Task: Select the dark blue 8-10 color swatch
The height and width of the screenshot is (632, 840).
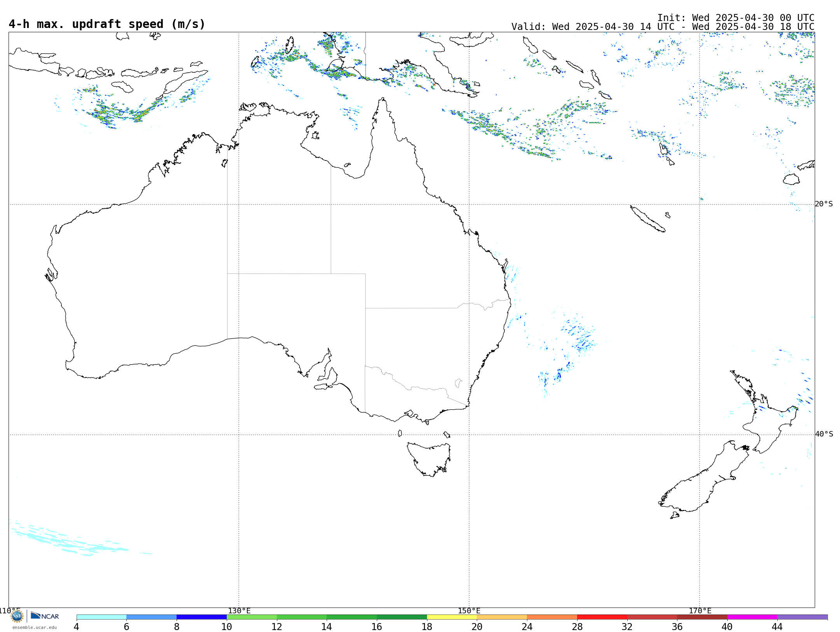Action: 201,617
